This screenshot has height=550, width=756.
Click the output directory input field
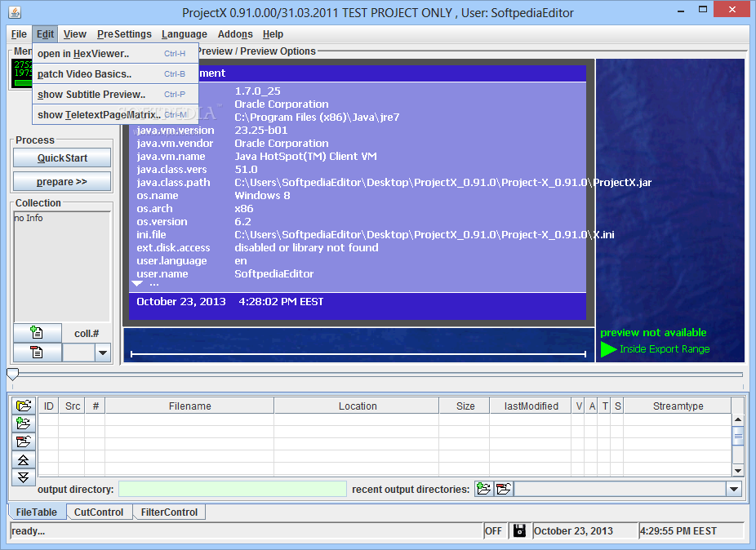[233, 490]
